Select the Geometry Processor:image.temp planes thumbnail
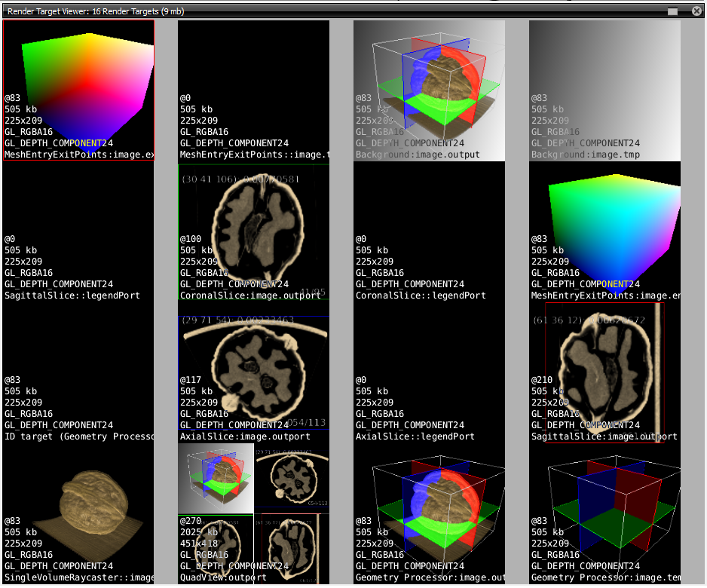The height and width of the screenshot is (588, 707). (x=604, y=513)
